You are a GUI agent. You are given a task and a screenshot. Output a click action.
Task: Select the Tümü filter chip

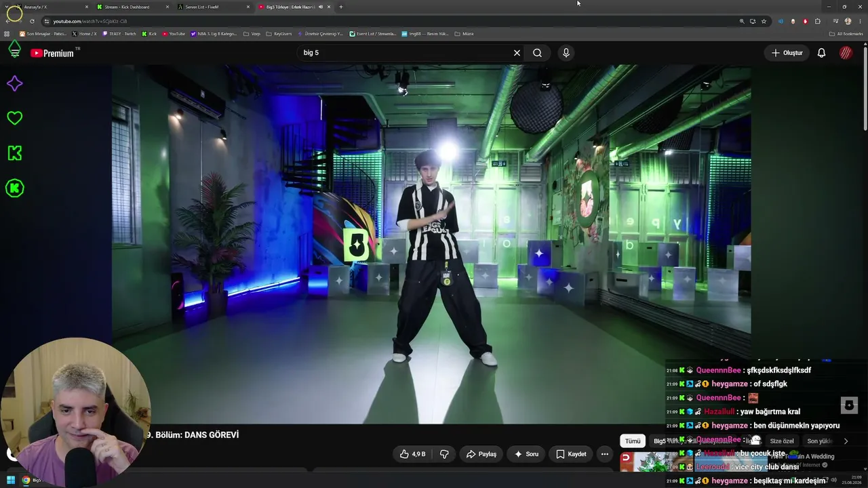[x=633, y=441]
